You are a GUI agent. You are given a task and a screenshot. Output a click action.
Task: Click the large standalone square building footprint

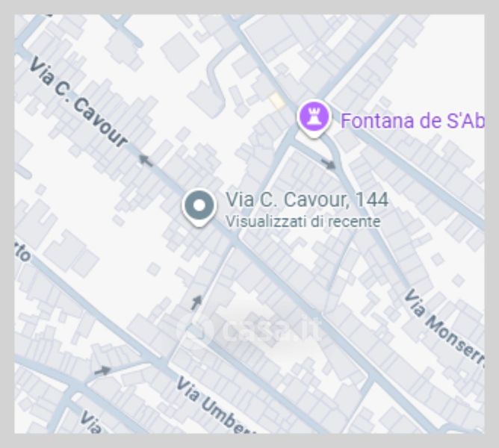[180, 52]
